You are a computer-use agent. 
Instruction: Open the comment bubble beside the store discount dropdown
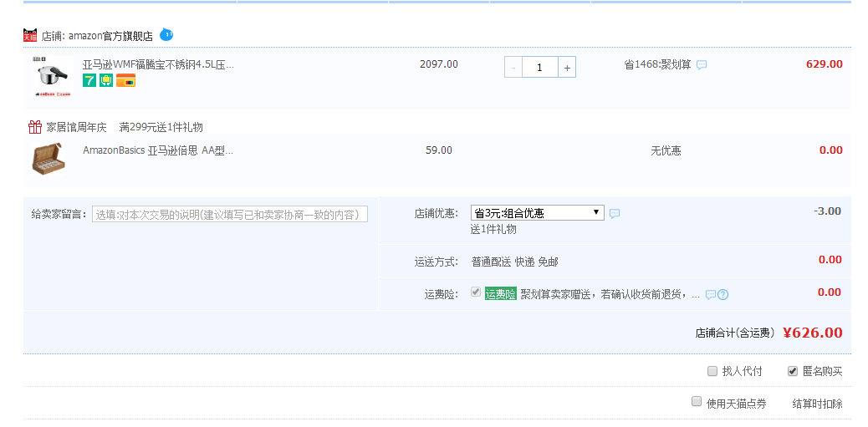pos(615,214)
